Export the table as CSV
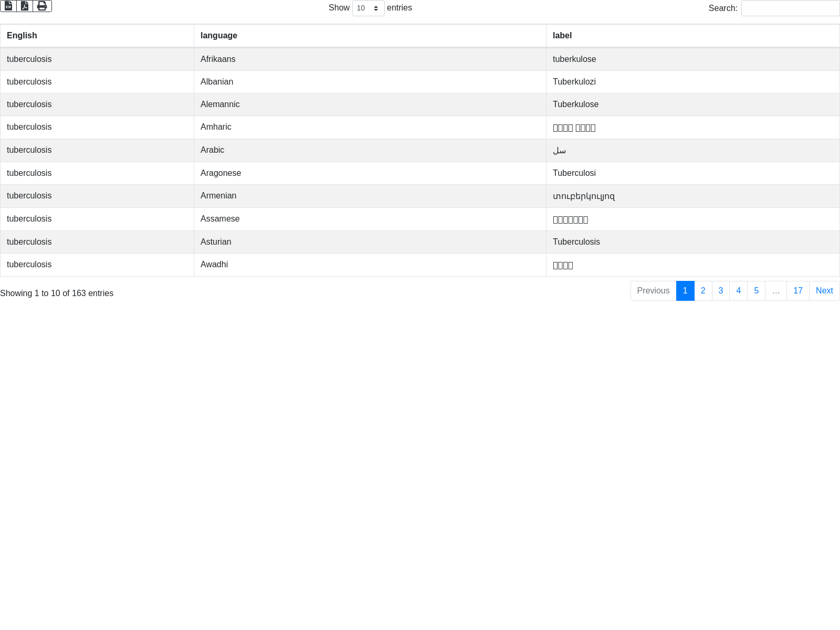 coord(8,6)
